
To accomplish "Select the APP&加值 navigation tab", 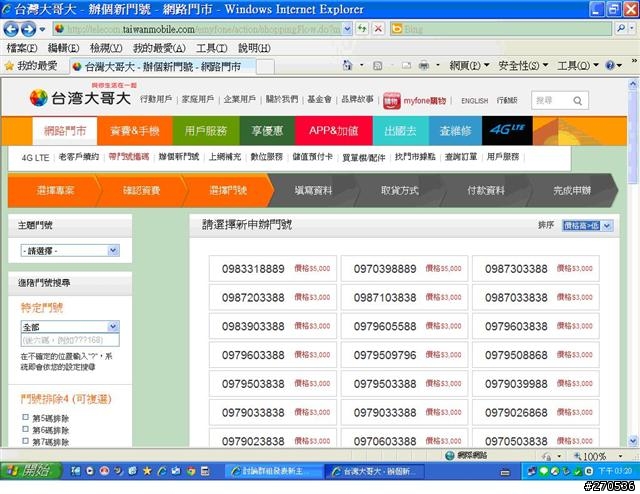I will click(333, 131).
